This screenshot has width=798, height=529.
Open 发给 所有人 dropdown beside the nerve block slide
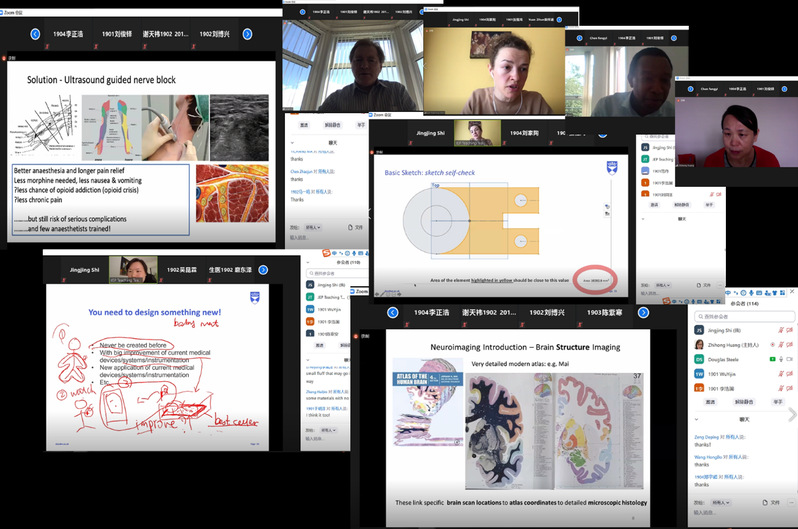pos(313,227)
